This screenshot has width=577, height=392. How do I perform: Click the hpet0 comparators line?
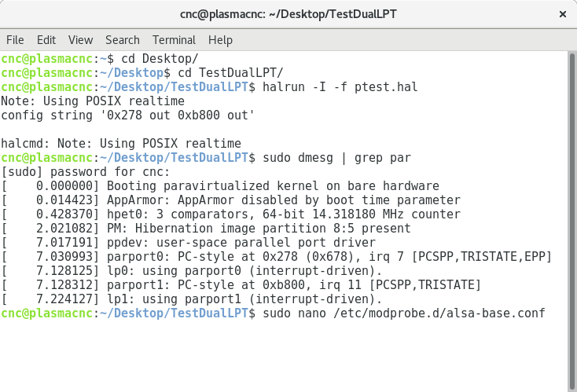coord(231,214)
